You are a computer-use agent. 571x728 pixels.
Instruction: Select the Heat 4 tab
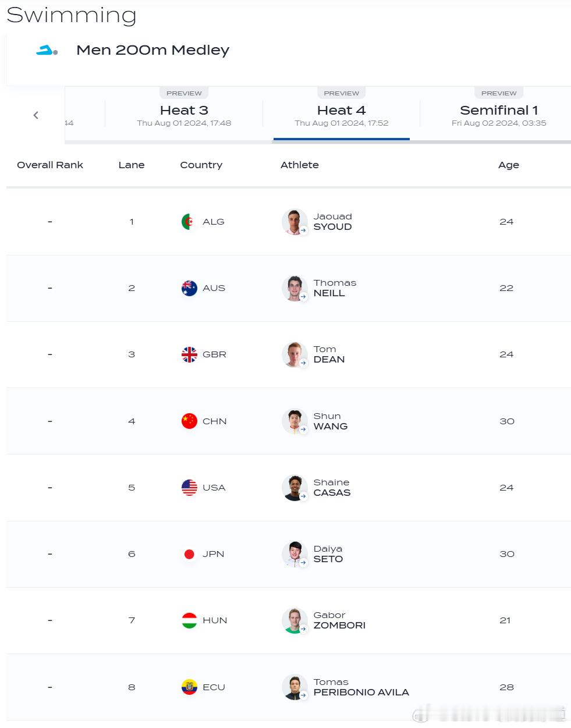point(342,115)
